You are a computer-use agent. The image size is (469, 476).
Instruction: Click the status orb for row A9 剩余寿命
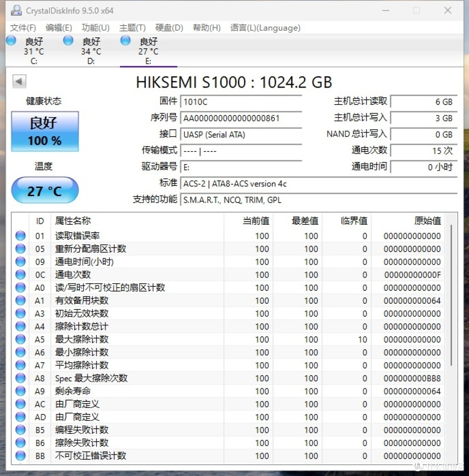[x=20, y=391]
